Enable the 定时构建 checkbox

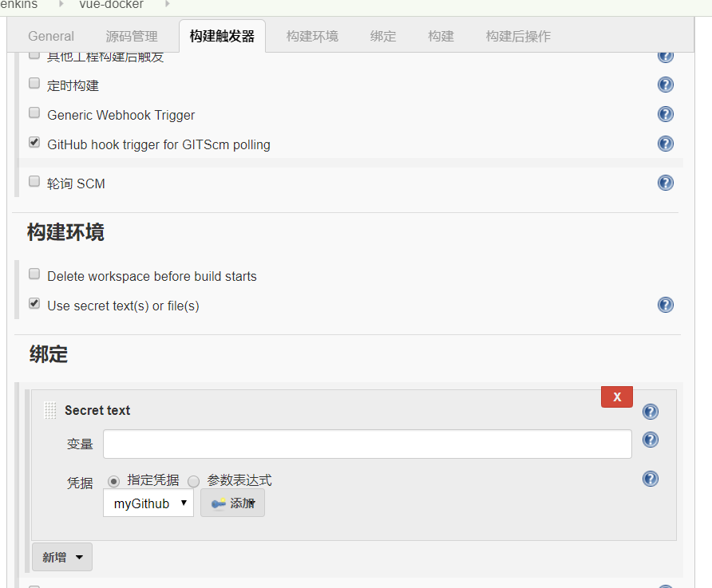tap(34, 82)
